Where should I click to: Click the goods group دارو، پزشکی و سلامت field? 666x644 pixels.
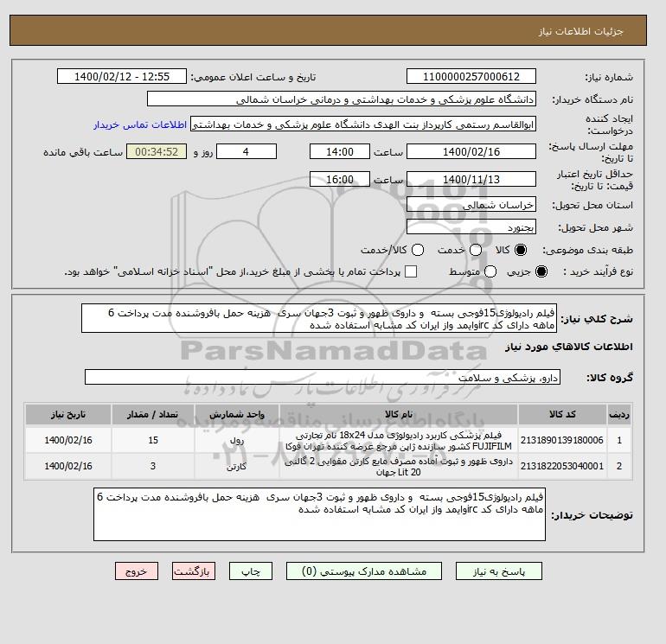323,377
